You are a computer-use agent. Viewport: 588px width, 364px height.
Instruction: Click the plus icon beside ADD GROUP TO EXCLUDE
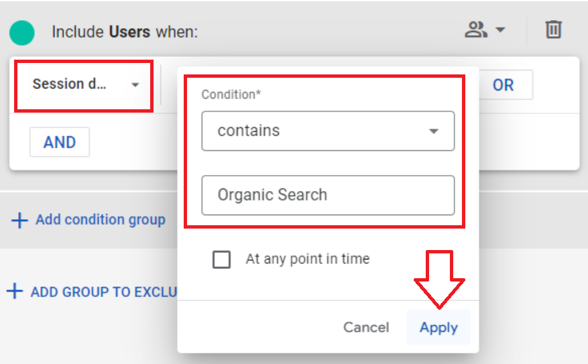coord(15,292)
